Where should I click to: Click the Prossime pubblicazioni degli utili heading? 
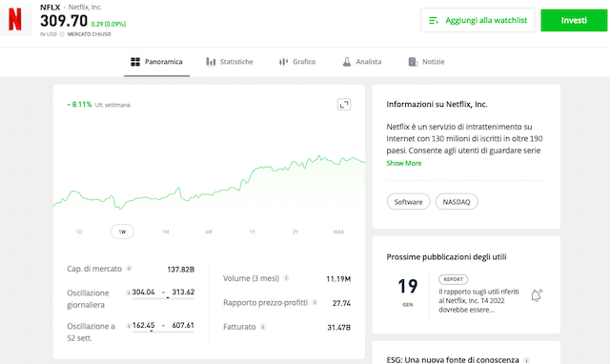pyautogui.click(x=446, y=257)
